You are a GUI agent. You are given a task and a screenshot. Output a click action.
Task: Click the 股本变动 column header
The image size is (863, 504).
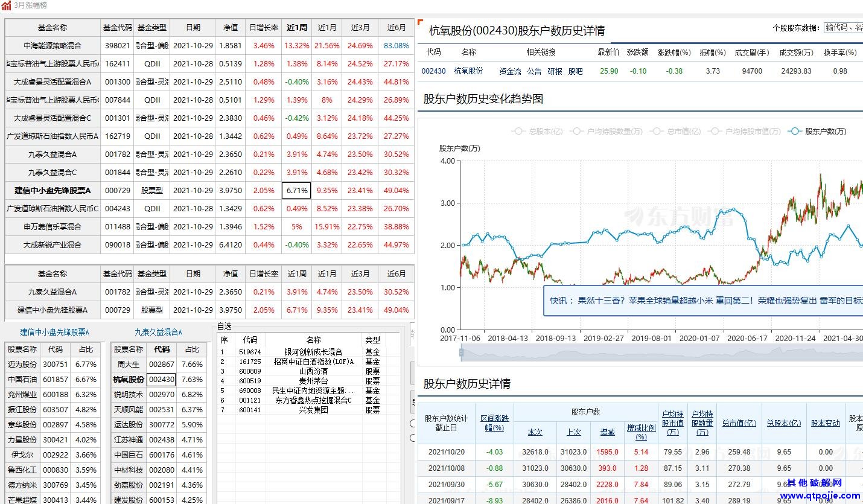pos(825,423)
